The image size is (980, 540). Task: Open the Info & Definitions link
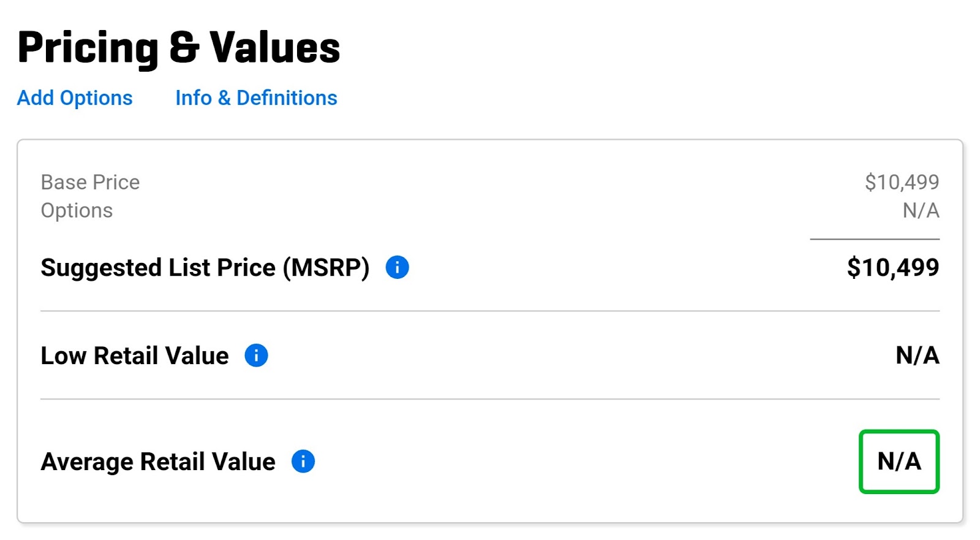(x=256, y=98)
